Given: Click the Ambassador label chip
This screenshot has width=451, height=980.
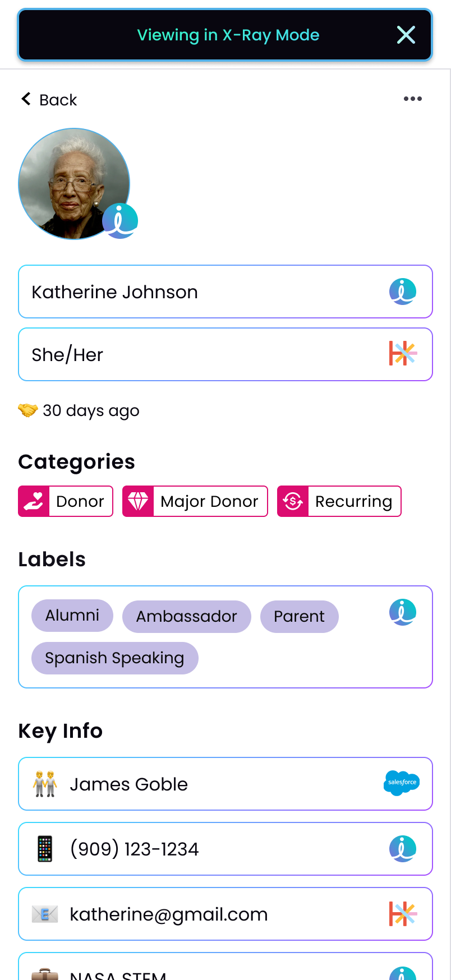Looking at the screenshot, I should click(187, 617).
